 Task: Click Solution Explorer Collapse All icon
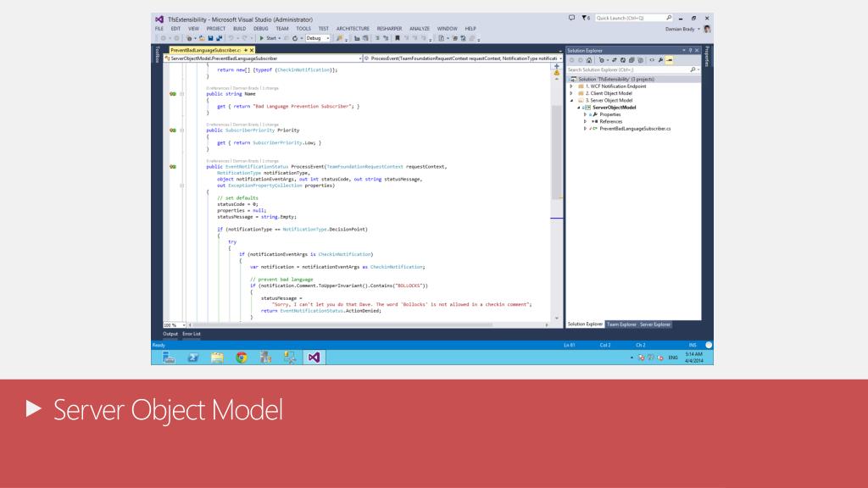pyautogui.click(x=632, y=60)
